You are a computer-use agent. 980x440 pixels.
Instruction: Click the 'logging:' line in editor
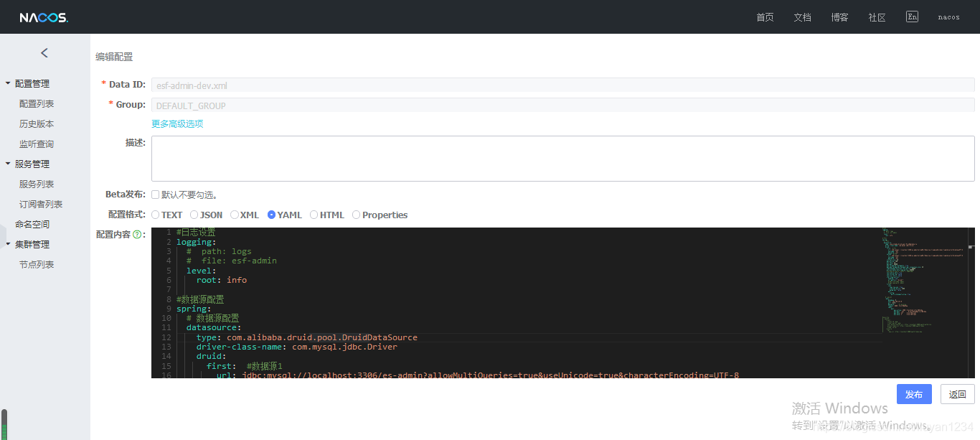[196, 242]
